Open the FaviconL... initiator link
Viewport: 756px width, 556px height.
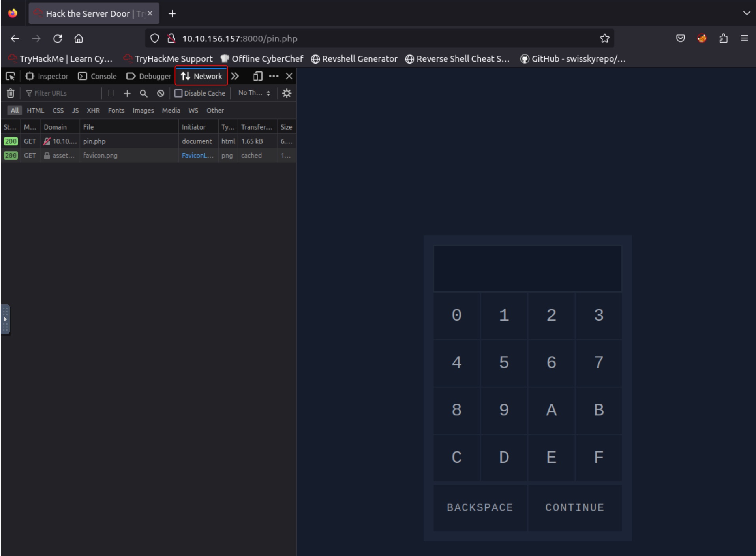tap(197, 155)
